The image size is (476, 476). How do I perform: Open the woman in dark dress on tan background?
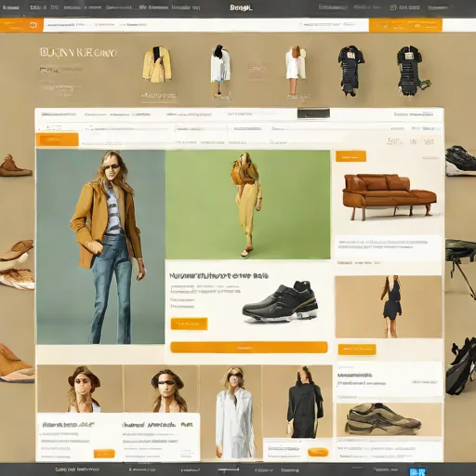coord(389,307)
